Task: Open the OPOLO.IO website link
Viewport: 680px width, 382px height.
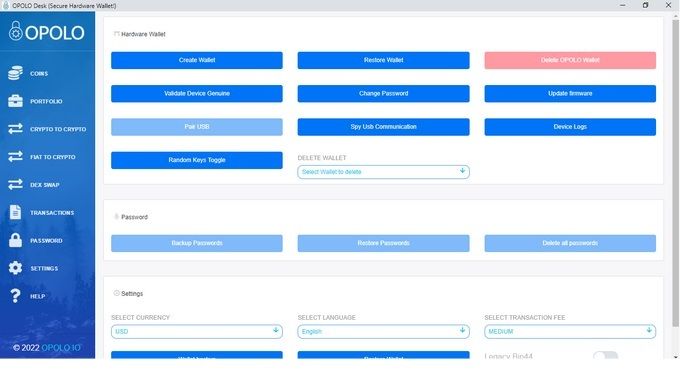Action: (61, 348)
